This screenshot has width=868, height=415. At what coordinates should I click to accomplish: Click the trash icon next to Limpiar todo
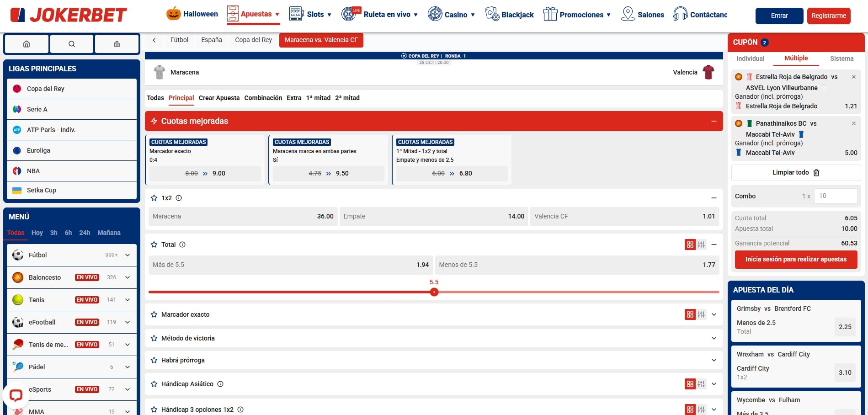817,173
